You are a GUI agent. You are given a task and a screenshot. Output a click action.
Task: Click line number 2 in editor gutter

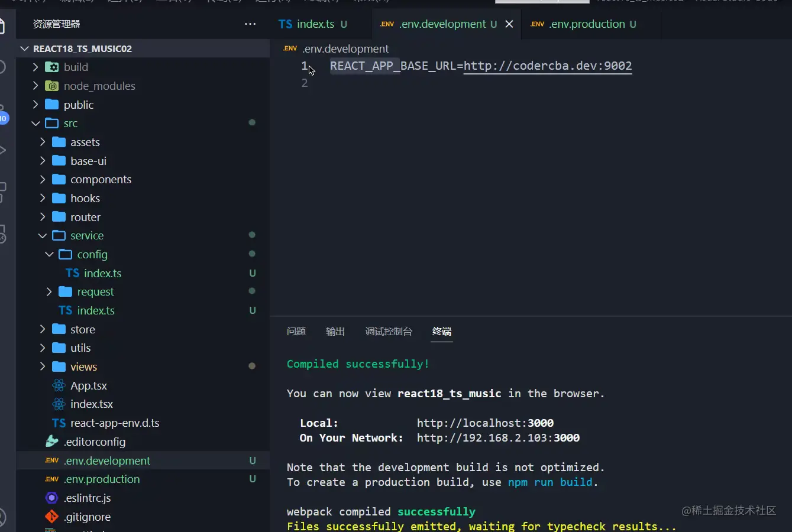[x=305, y=83]
